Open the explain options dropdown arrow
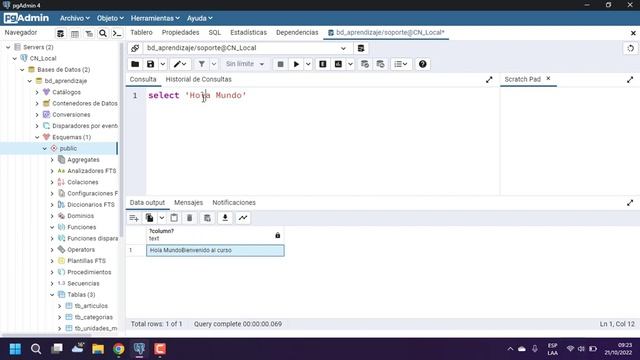Screen dimensions: 640x360 pos(350,64)
